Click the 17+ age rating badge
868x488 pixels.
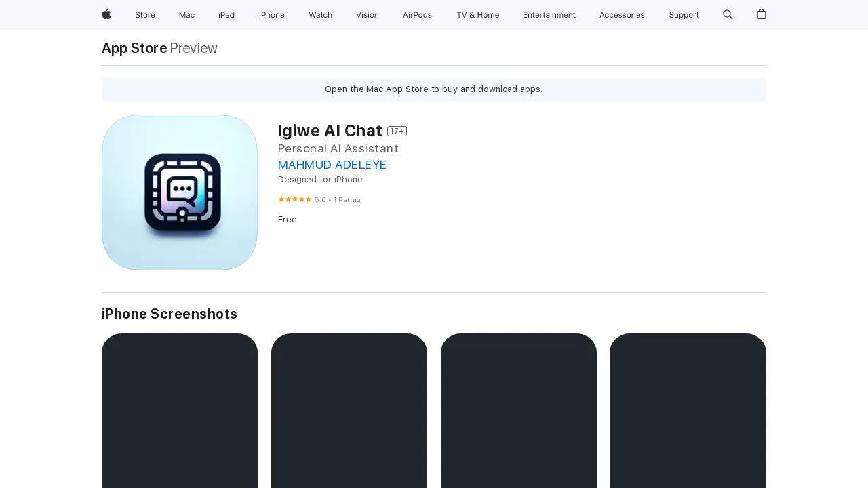(x=397, y=131)
